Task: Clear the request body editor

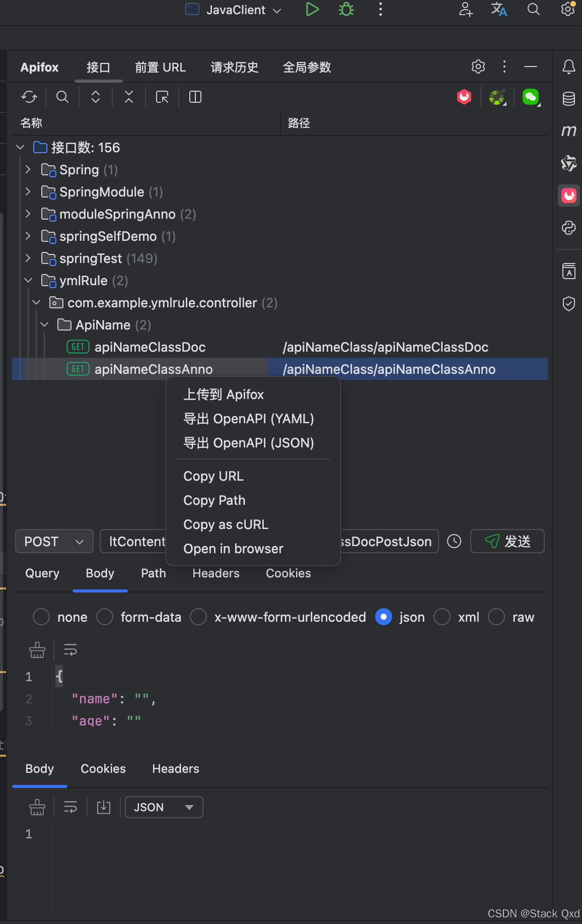Action: (37, 650)
